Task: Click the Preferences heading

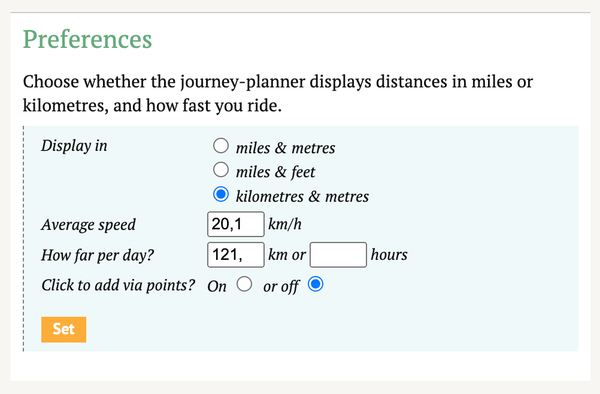Action: (x=88, y=40)
